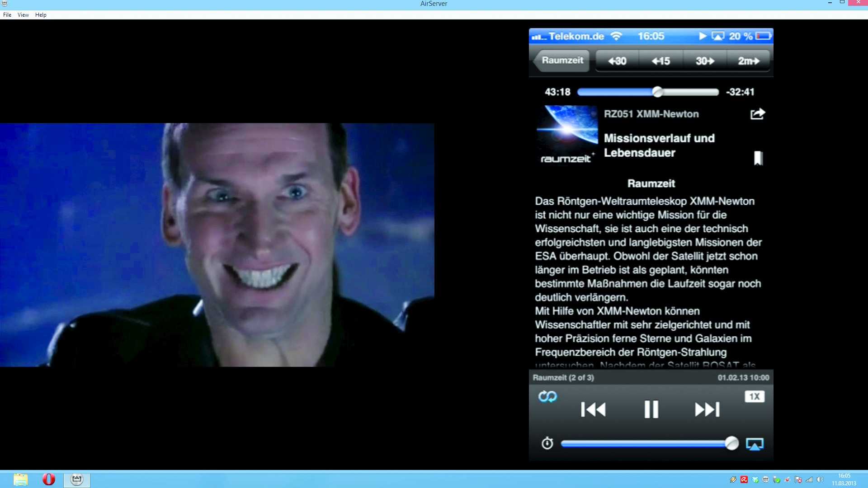Tap the AirPlay icon in phone status bar
The height and width of the screenshot is (488, 868).
coord(717,36)
